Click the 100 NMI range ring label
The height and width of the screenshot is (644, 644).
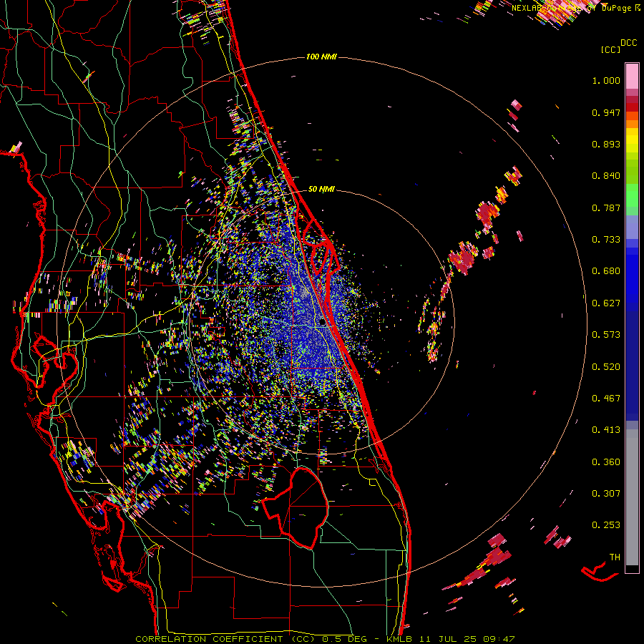coord(321,57)
